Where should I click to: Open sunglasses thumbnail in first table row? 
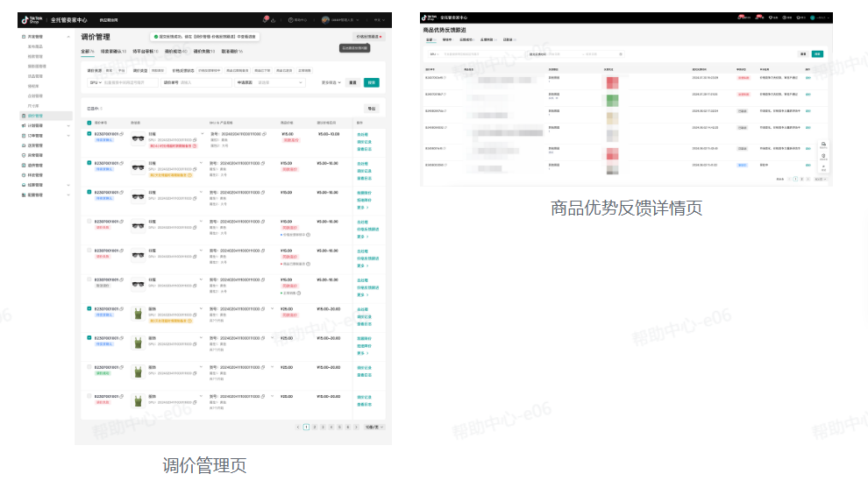(x=138, y=138)
